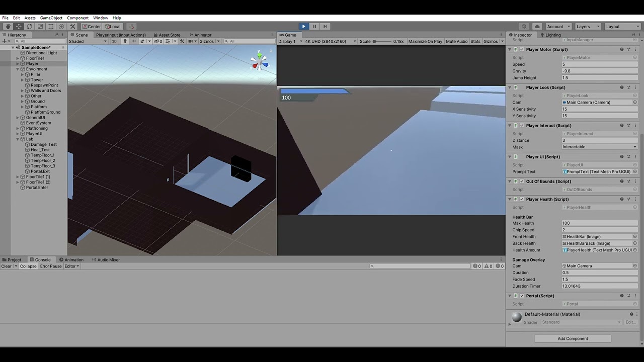This screenshot has height=362, width=644.
Task: Switch to the Asset Store tab
Action: pyautogui.click(x=168, y=35)
